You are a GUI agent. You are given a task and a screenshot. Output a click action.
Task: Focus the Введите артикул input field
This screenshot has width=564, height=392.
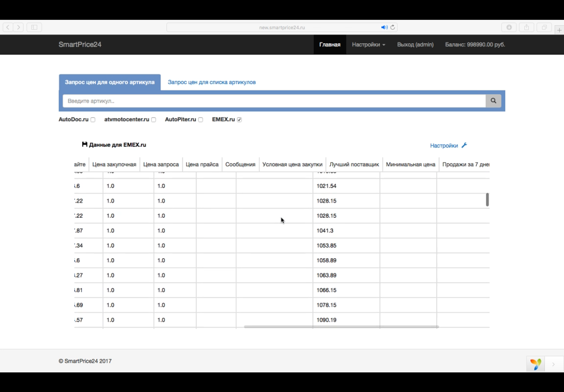pos(274,101)
